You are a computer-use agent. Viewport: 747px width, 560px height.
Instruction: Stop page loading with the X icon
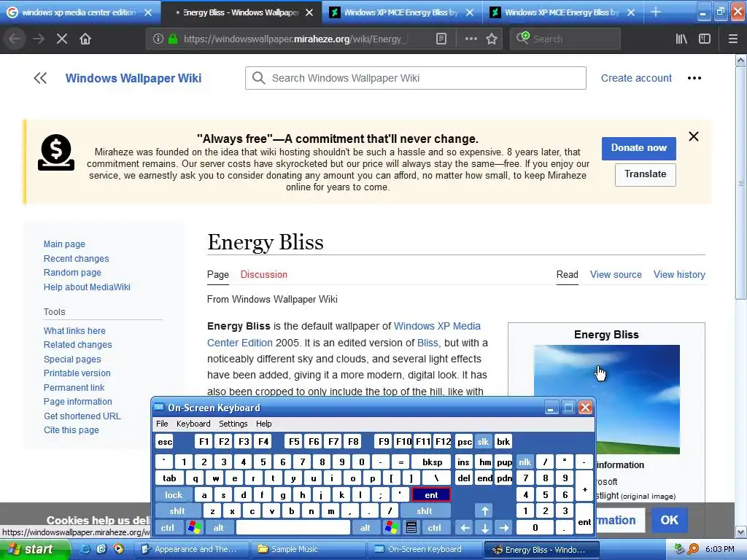[62, 39]
